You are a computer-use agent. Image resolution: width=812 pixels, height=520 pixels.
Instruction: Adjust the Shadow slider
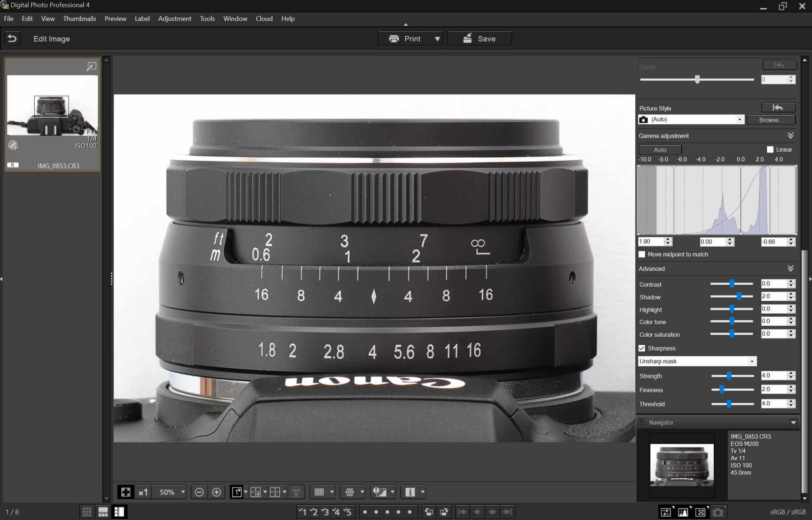739,297
